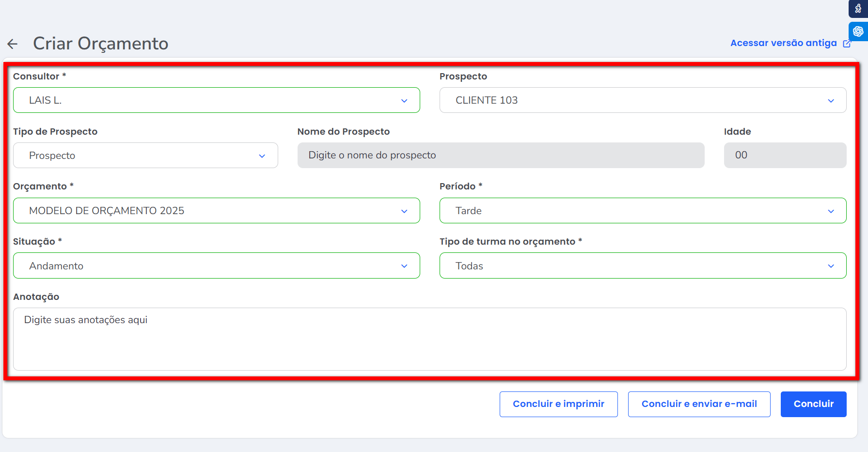This screenshot has height=452, width=868.
Task: Click the Anotação text area
Action: (429, 339)
